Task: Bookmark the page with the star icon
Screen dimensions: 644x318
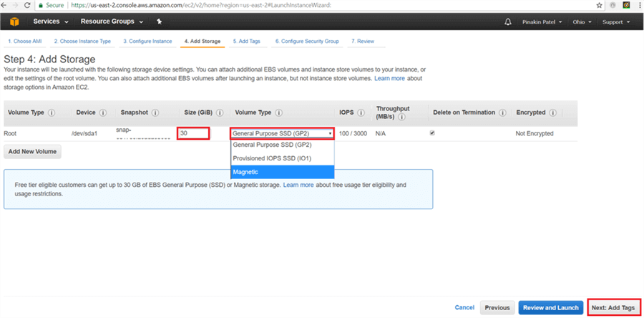Action: click(599, 5)
